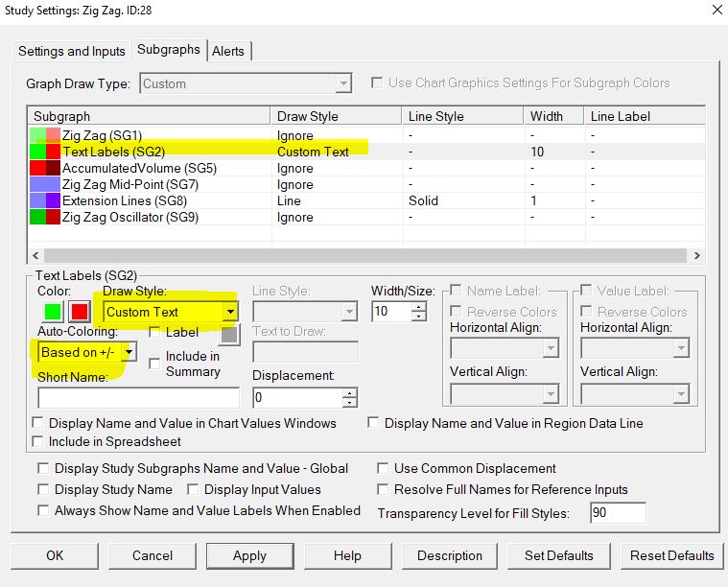Increase Displacement with the up spinner arrow
Viewport: 728px width, 587px height.
click(x=349, y=392)
